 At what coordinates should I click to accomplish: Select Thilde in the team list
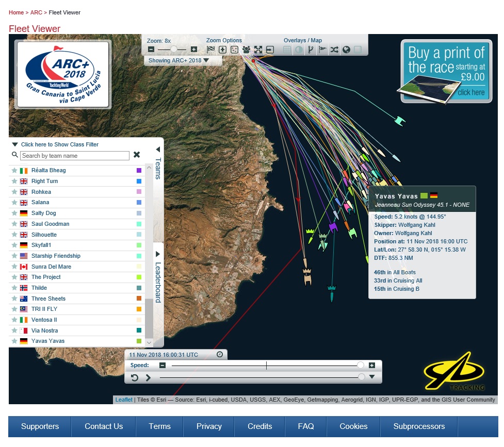pos(77,288)
